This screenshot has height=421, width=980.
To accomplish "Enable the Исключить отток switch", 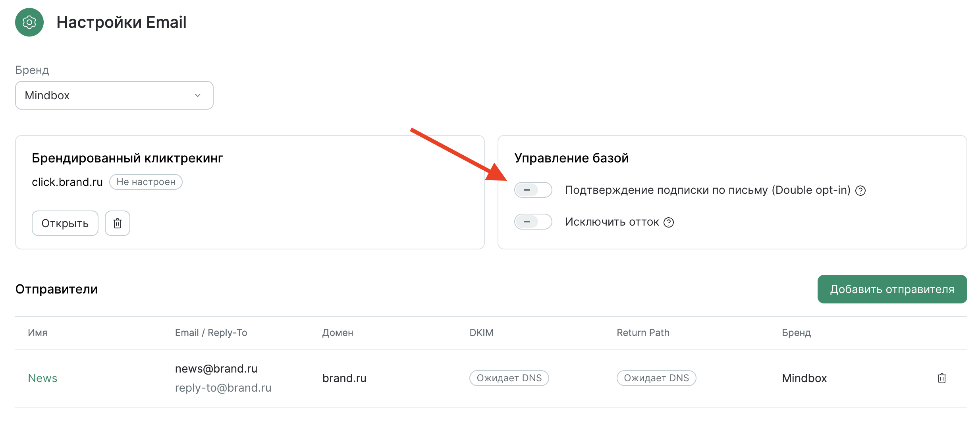I will click(533, 222).
